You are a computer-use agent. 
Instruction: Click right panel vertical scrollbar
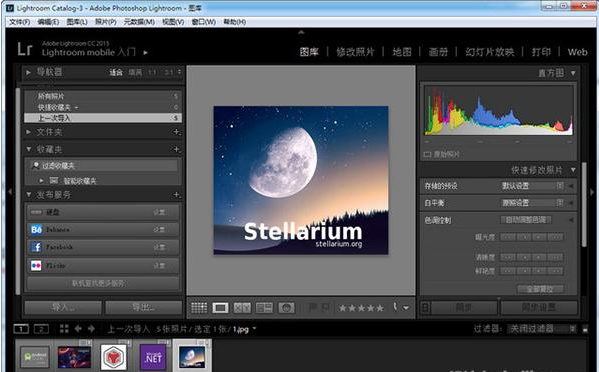click(x=584, y=204)
